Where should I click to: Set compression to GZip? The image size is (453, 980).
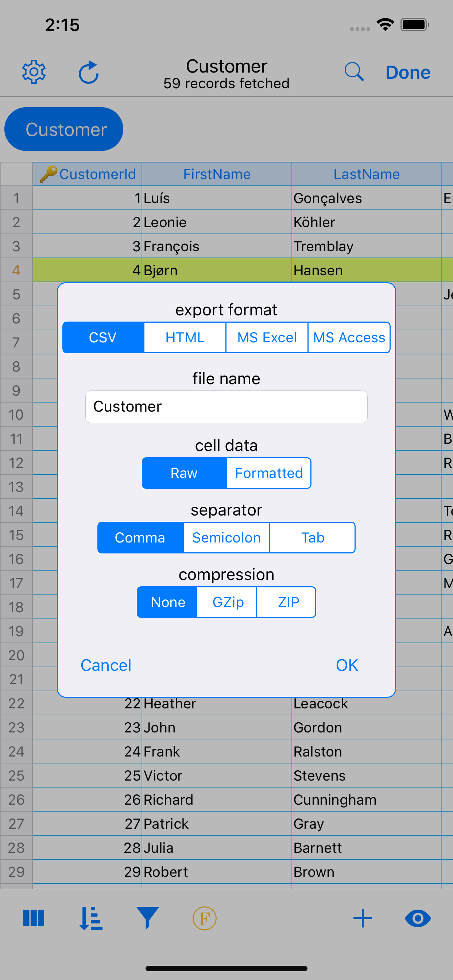click(226, 602)
